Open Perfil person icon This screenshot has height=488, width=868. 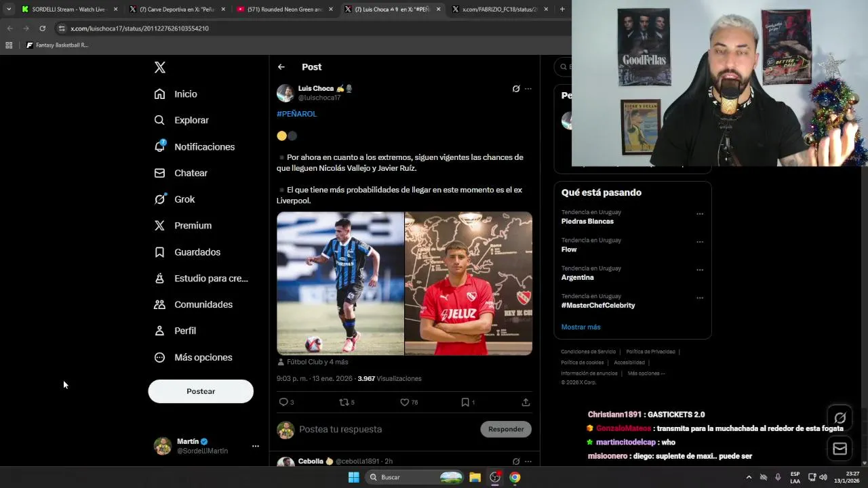tap(159, 331)
